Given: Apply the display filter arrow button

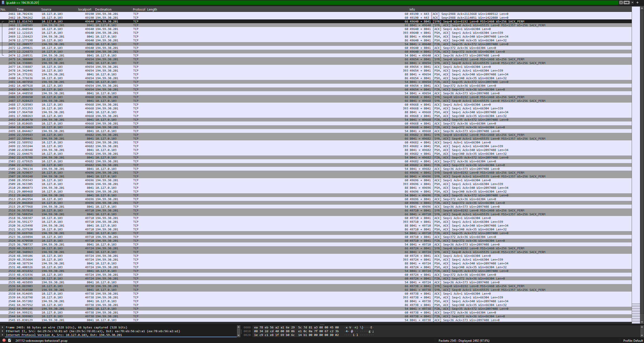Looking at the screenshot, I should click(627, 3).
